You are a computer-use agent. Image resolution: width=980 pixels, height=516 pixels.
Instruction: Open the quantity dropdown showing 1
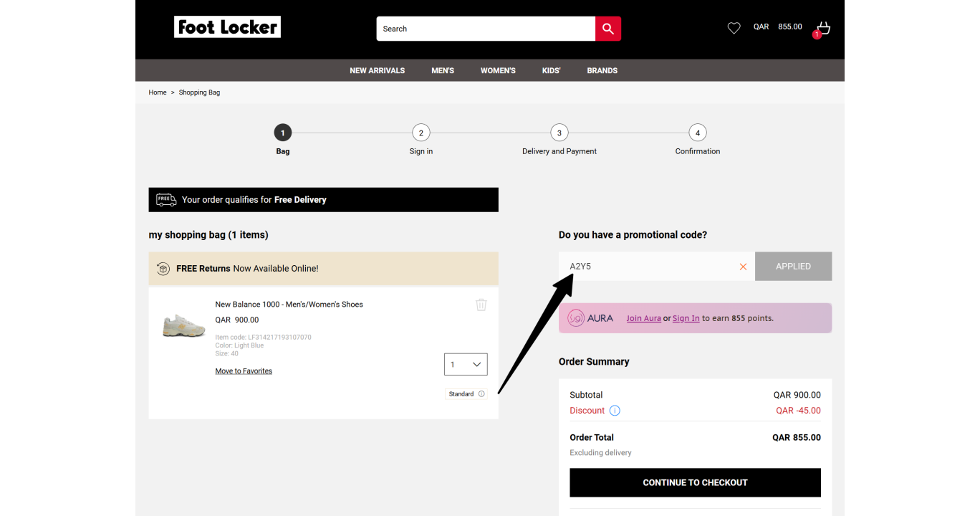pyautogui.click(x=466, y=364)
